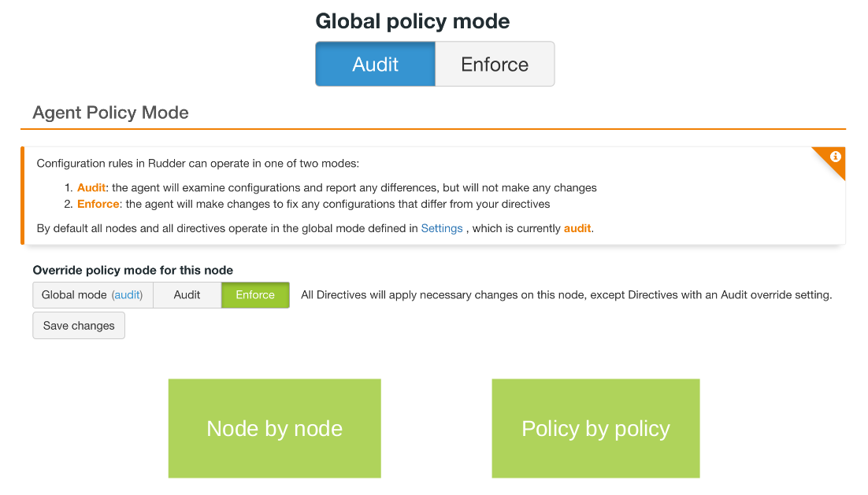Click the orange Audit term in list
This screenshot has width=868, height=495.
pos(91,188)
